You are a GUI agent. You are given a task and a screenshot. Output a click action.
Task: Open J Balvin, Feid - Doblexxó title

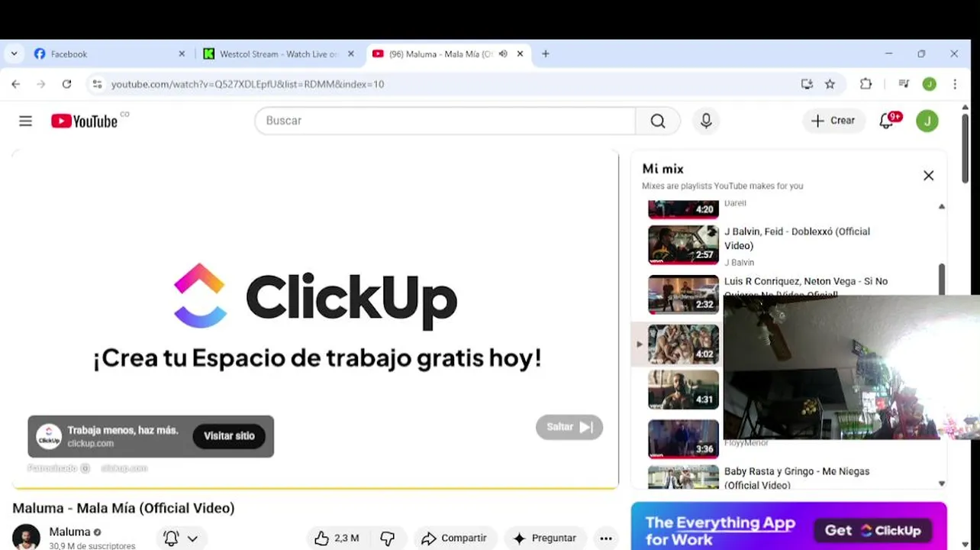point(797,238)
